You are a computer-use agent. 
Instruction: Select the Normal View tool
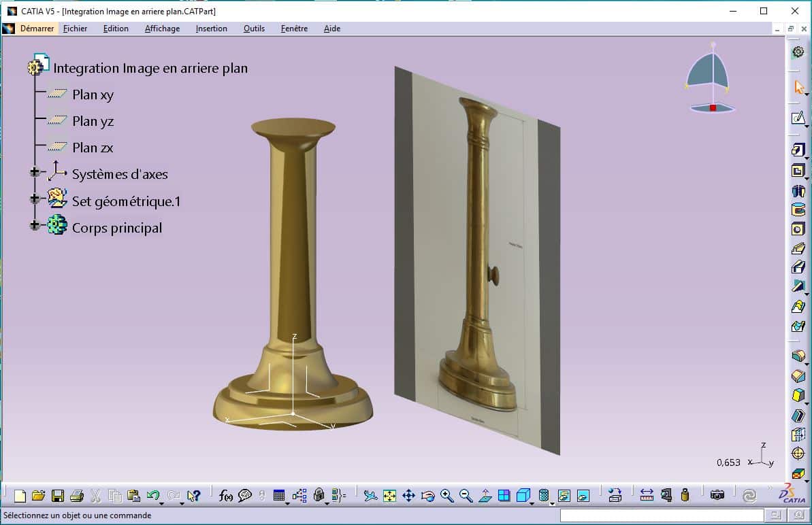click(x=485, y=496)
